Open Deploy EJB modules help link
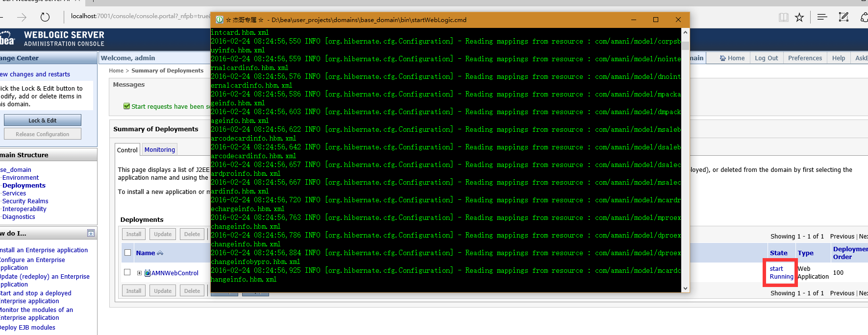This screenshot has height=335, width=868. (27, 328)
